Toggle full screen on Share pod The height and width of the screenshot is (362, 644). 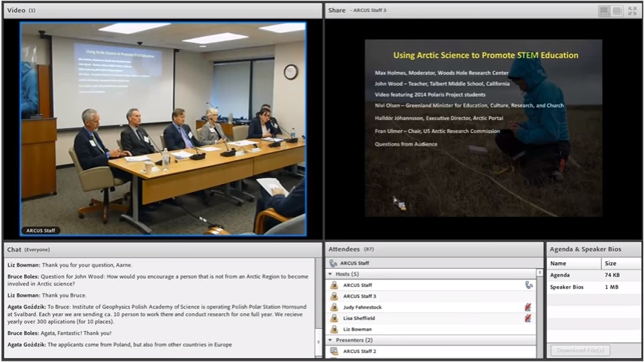click(x=633, y=11)
